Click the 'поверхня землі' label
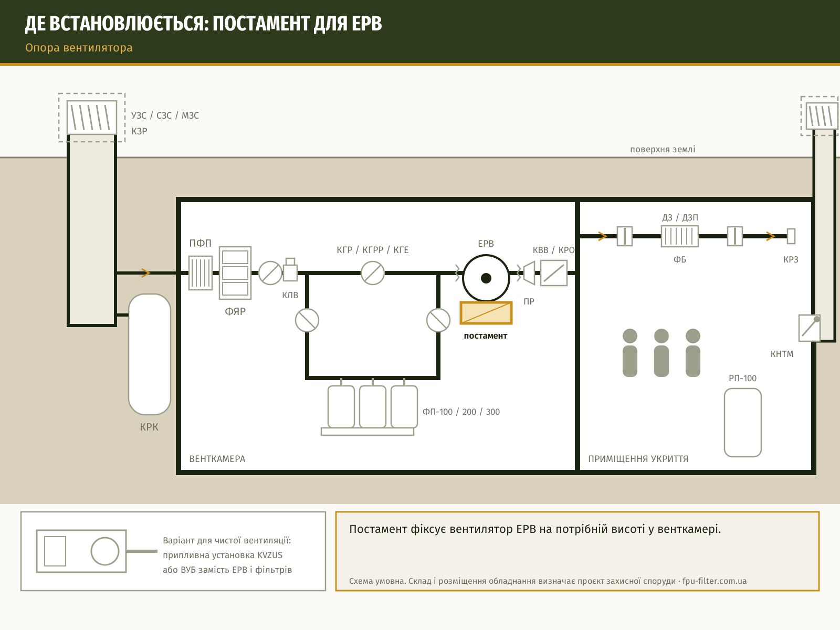This screenshot has height=630, width=840. (x=663, y=149)
